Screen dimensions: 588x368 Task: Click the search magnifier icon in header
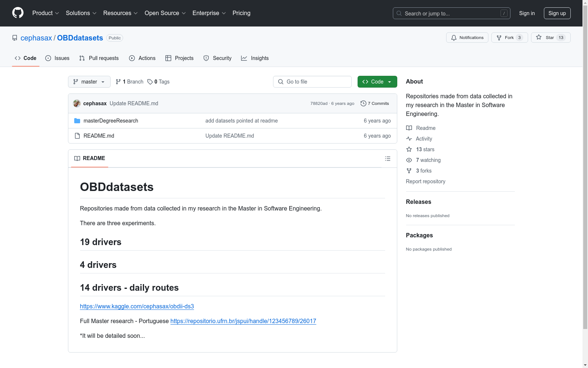click(x=399, y=13)
